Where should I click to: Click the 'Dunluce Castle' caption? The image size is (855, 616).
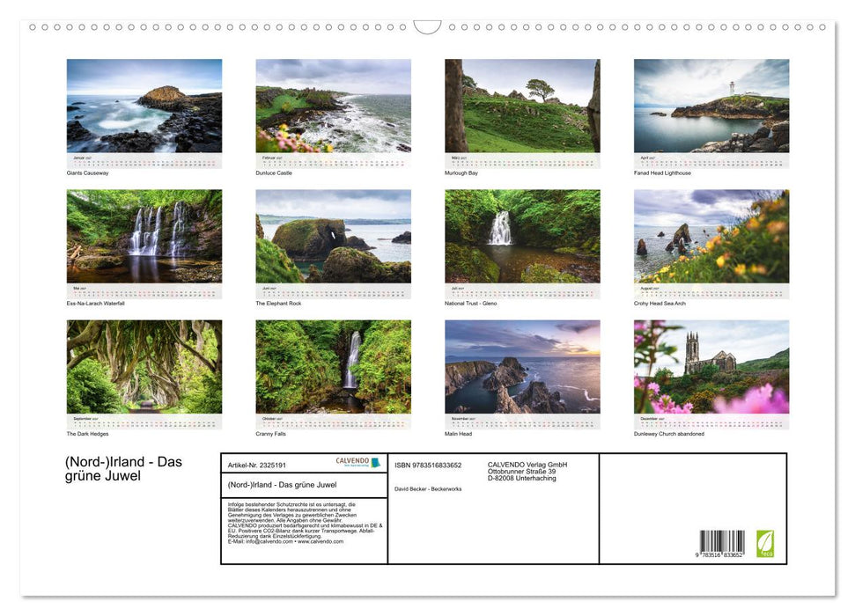[x=274, y=172]
